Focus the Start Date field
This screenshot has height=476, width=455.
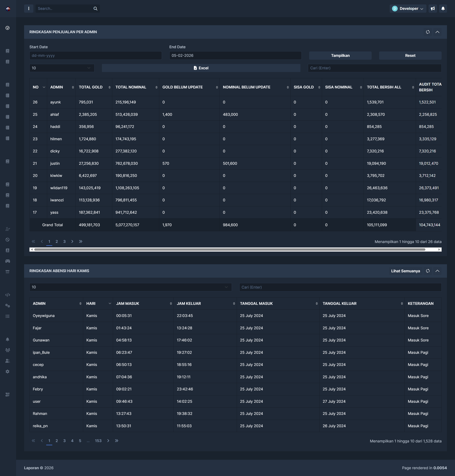[95, 56]
